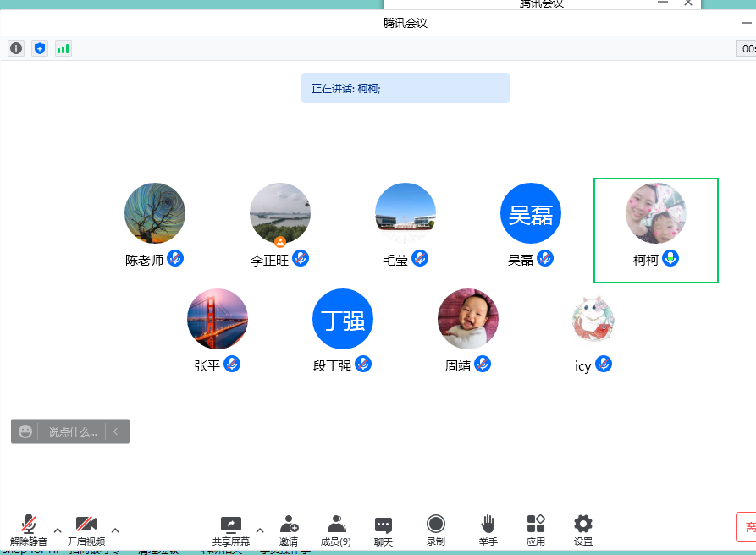
Task: Open the Members (成员) list
Action: click(336, 530)
